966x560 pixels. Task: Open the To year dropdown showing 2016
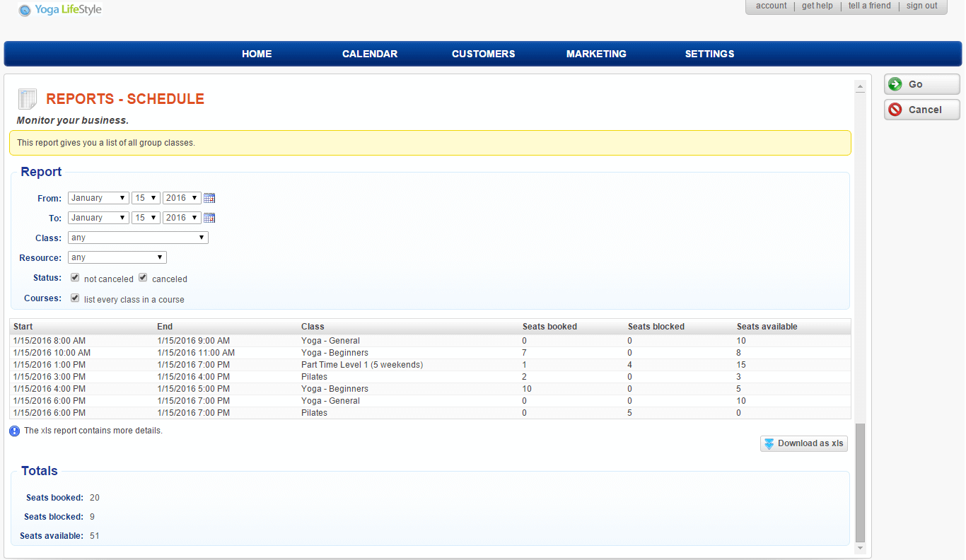pos(182,218)
